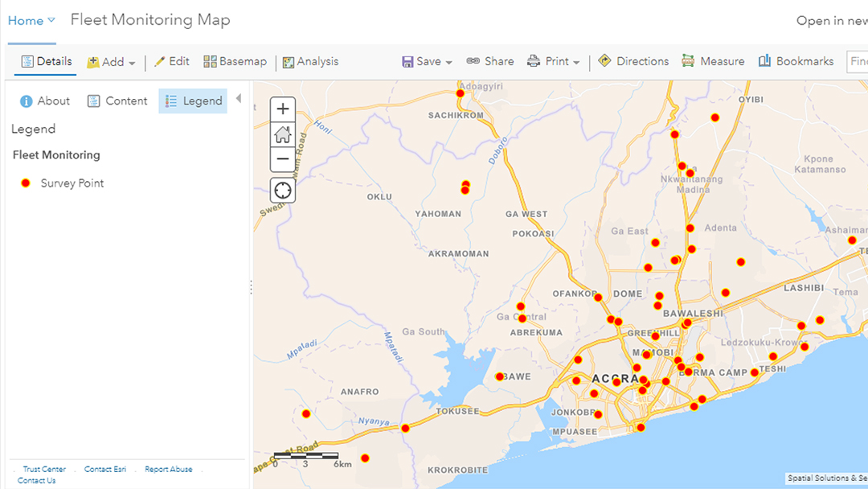Open the Directions tool
Image resolution: width=868 pixels, height=489 pixels.
633,61
